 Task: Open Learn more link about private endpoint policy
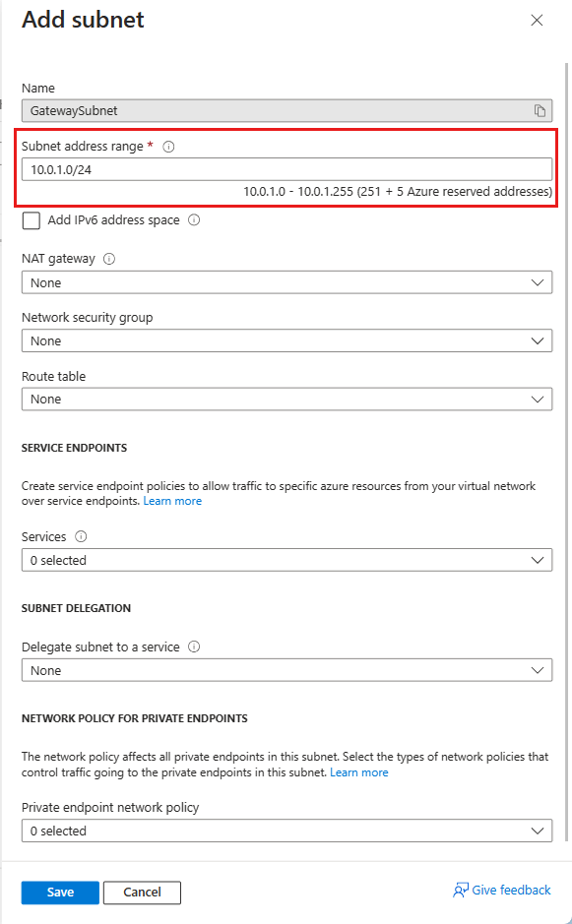pos(359,772)
